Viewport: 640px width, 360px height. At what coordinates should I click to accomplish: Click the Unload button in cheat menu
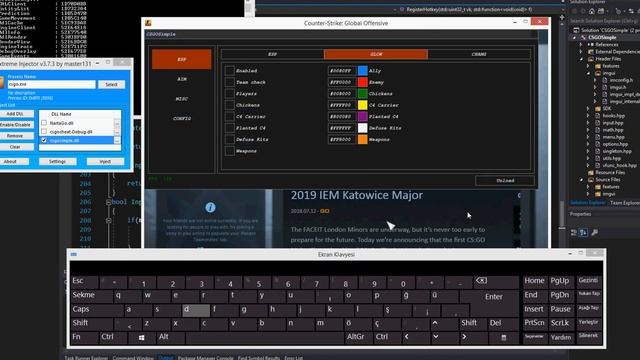coord(505,180)
